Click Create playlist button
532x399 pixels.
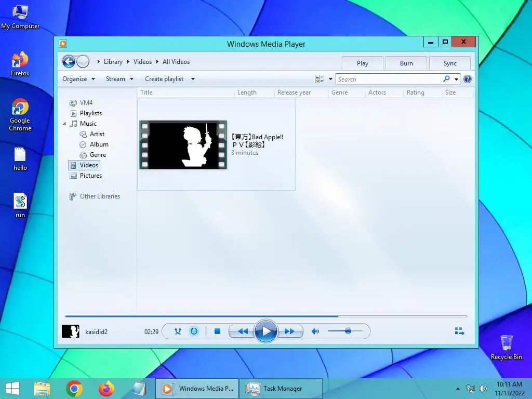tap(164, 79)
